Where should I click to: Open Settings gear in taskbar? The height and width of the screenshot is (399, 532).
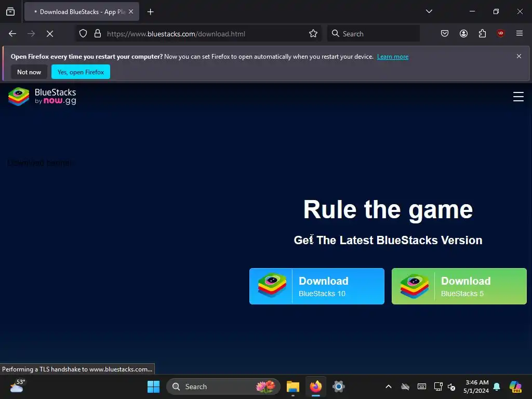tap(338, 387)
